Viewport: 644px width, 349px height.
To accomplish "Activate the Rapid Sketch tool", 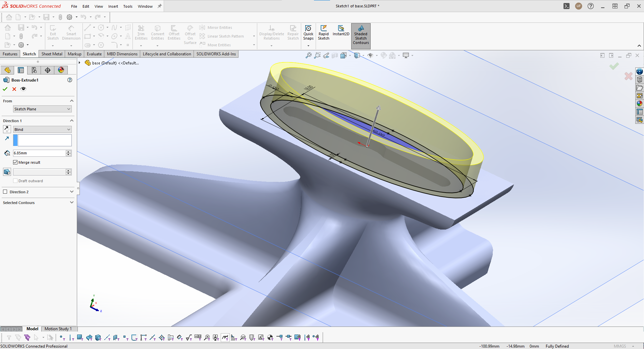I will (324, 33).
